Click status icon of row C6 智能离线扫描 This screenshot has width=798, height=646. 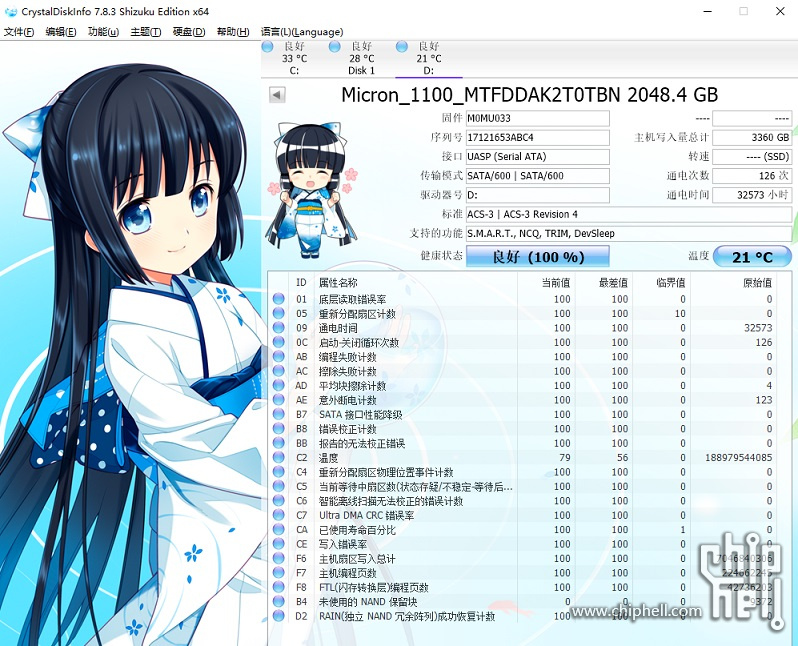point(278,501)
